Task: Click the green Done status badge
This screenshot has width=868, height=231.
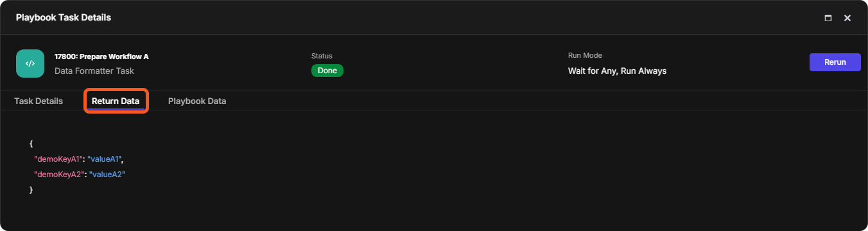Action: (x=327, y=71)
